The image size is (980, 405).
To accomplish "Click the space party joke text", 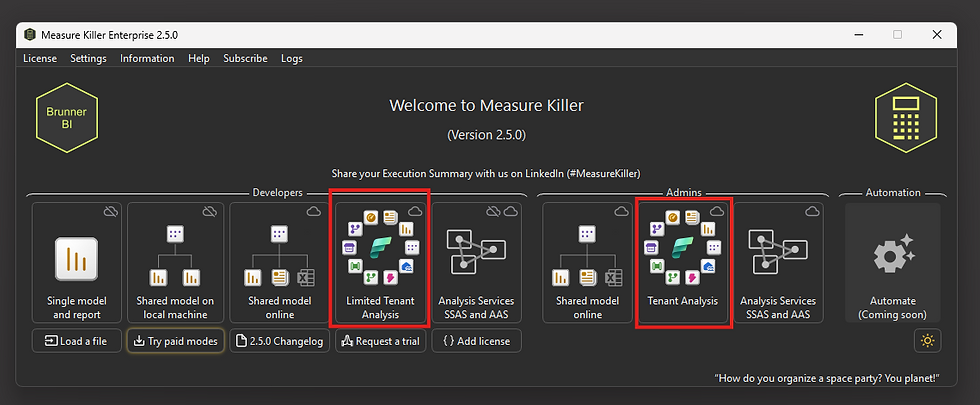I will tap(827, 378).
